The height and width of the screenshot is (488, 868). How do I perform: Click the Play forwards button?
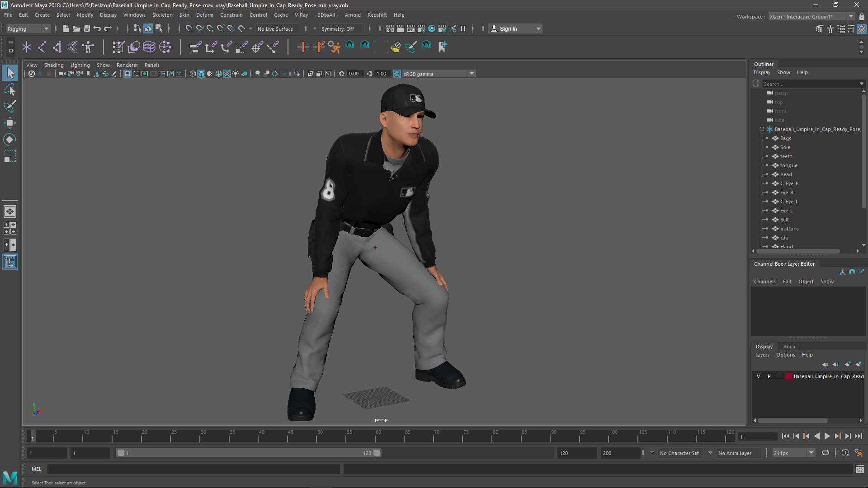827,436
